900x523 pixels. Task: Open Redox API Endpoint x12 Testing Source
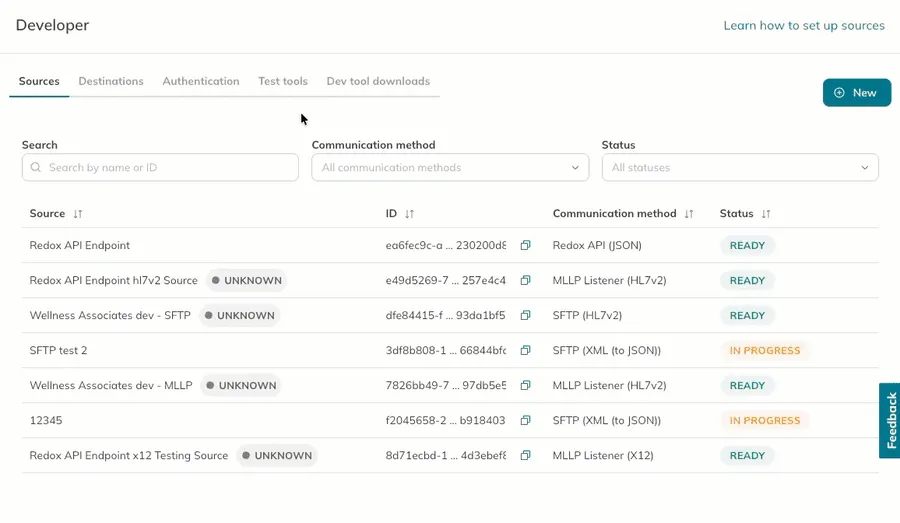click(x=129, y=455)
